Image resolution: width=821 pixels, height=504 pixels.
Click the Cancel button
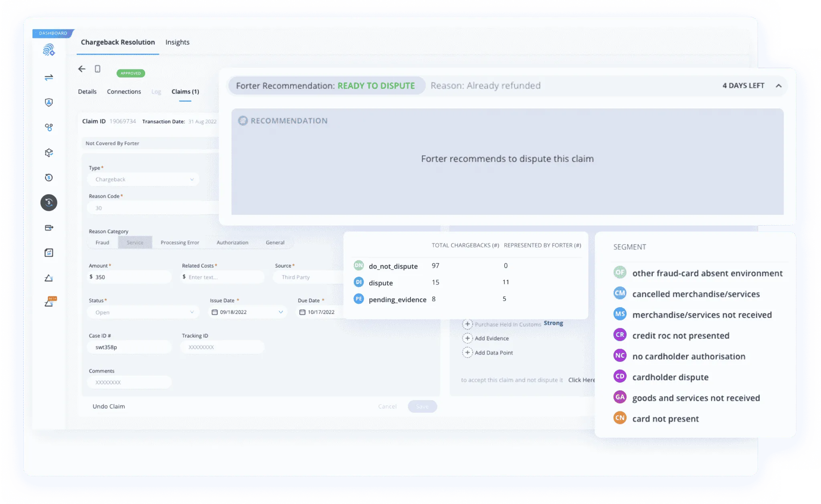click(387, 406)
